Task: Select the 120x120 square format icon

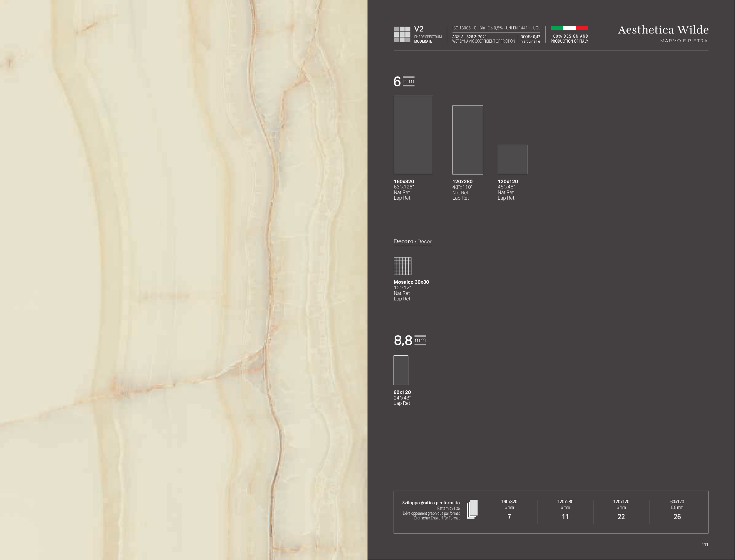Action: pyautogui.click(x=512, y=159)
